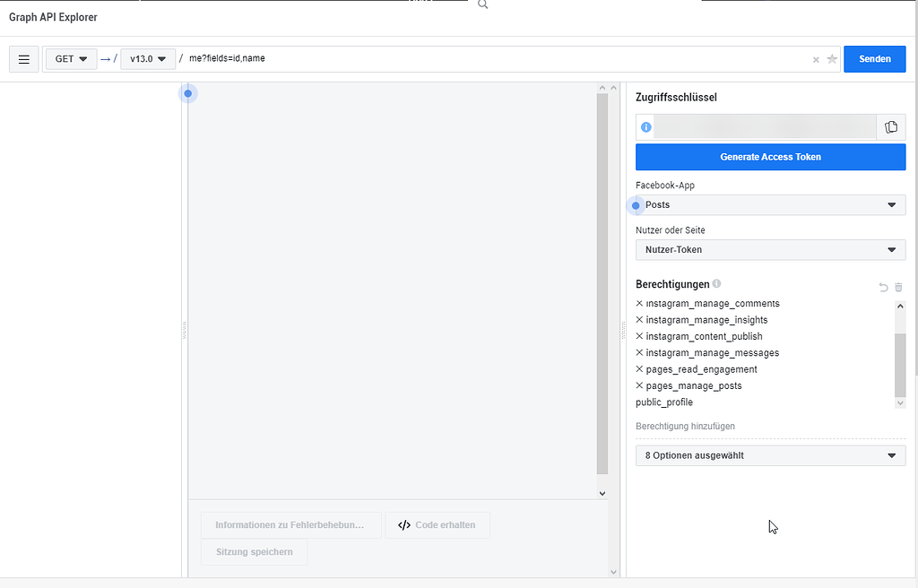918x588 pixels.
Task: Open the v13.0 API version dropdown
Action: [147, 58]
